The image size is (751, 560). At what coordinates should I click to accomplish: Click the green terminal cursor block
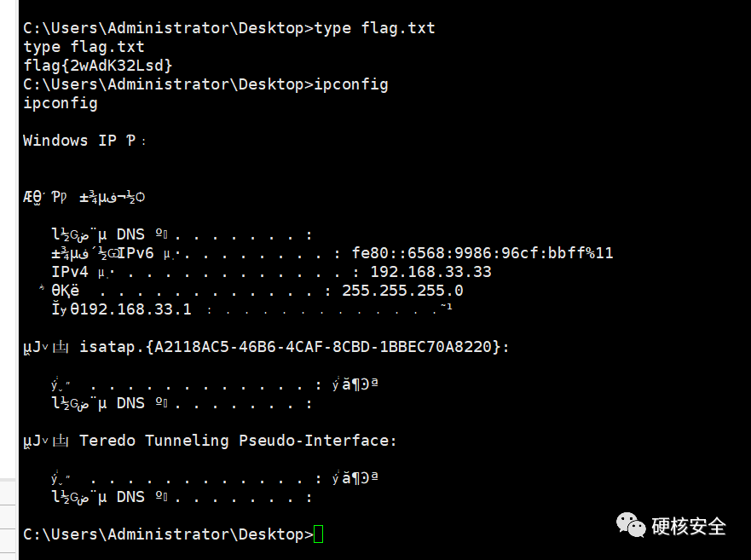pyautogui.click(x=318, y=534)
